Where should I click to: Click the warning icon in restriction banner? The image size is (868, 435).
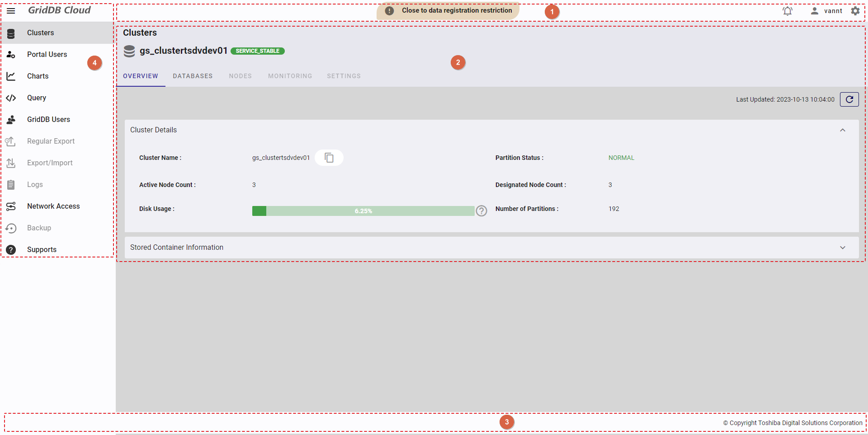point(389,10)
